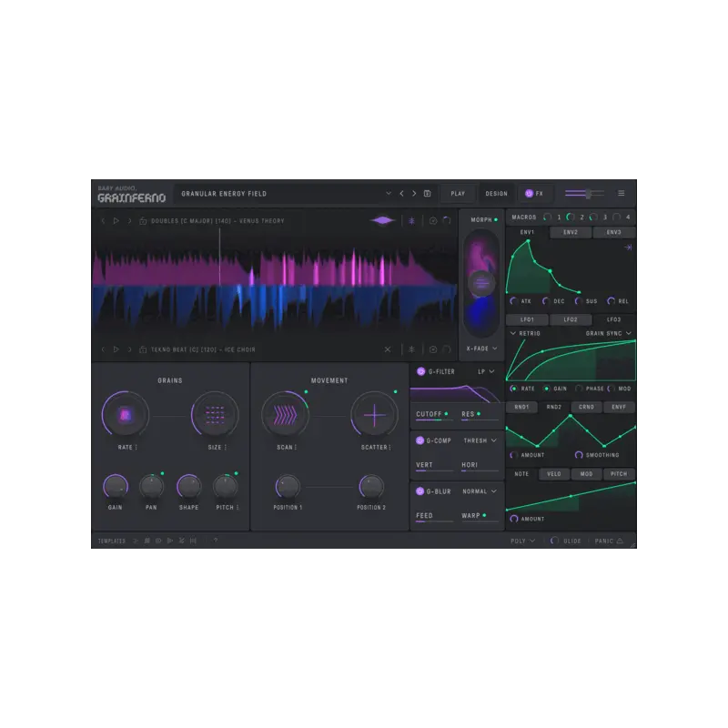Click the circular check icon on Tekno Beat row
The image size is (728, 728).
click(x=433, y=349)
